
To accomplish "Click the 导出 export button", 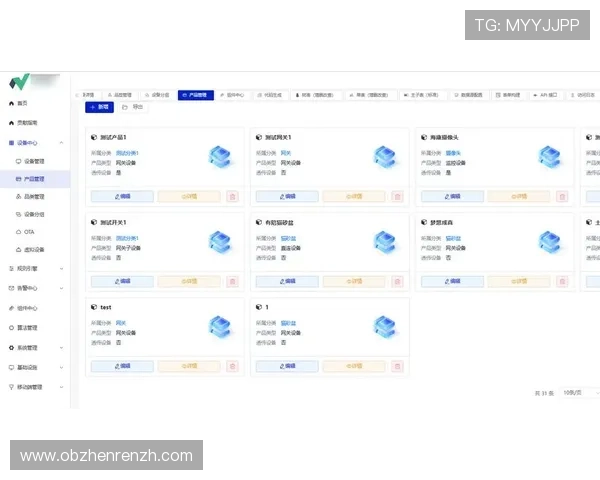I will coord(132,107).
